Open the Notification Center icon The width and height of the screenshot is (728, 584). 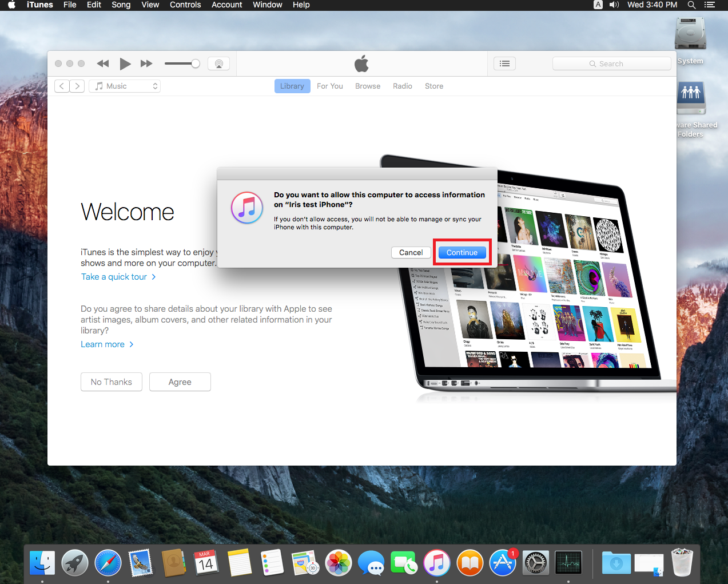710,5
